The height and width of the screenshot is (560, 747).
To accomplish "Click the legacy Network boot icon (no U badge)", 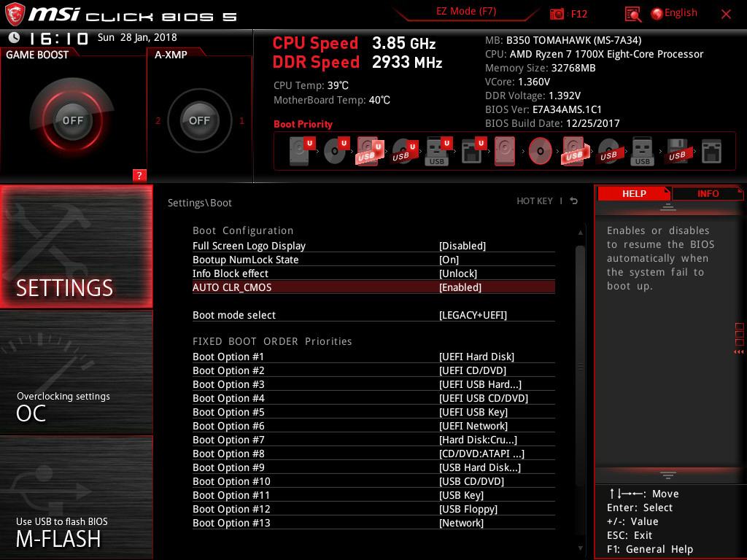I will pos(711,151).
